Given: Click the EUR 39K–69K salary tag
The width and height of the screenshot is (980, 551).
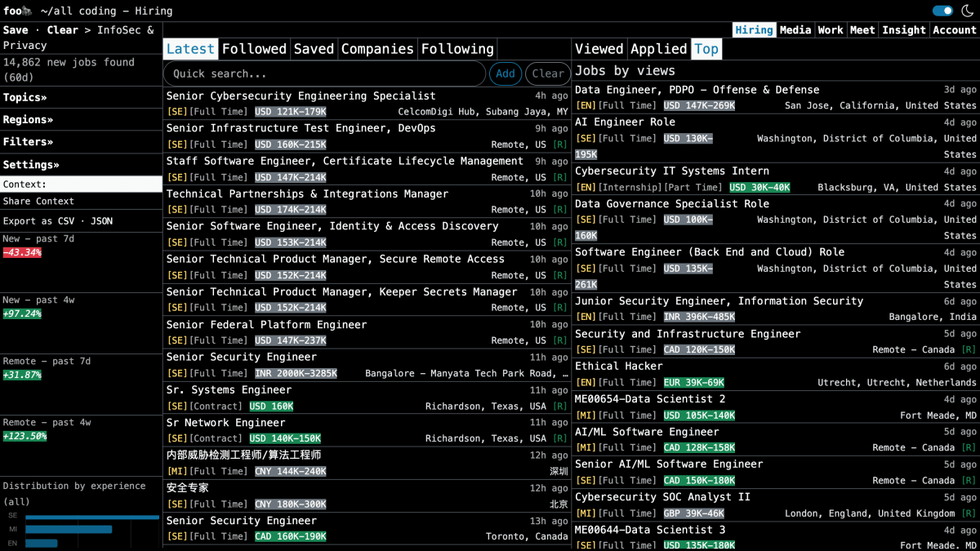Looking at the screenshot, I should tap(693, 382).
